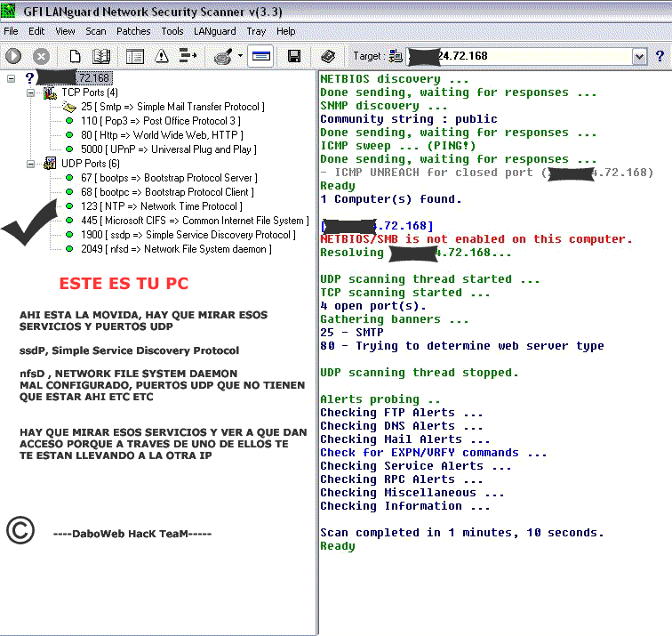Screen dimensions: 672x636
Task: Select port 1900 ssdp entry
Action: pyautogui.click(x=188, y=235)
